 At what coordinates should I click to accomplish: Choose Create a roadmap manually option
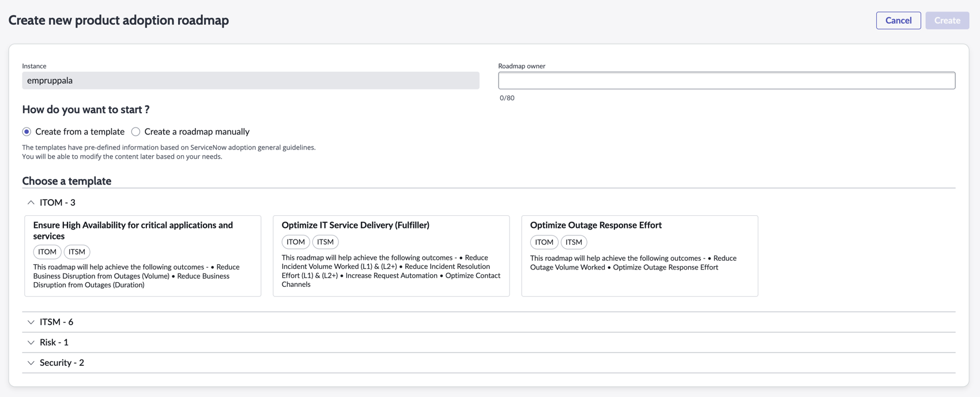click(135, 132)
